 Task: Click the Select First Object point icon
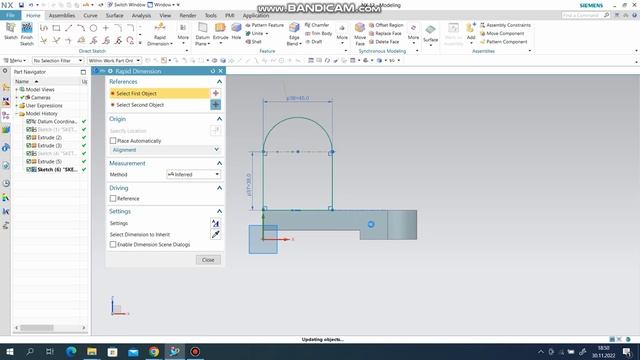[216, 93]
